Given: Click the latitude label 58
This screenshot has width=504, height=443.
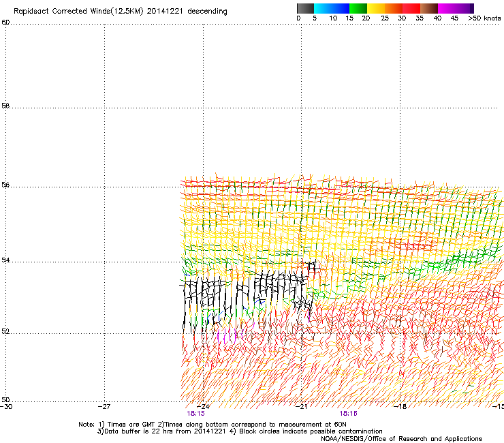Looking at the screenshot, I should tap(5, 106).
